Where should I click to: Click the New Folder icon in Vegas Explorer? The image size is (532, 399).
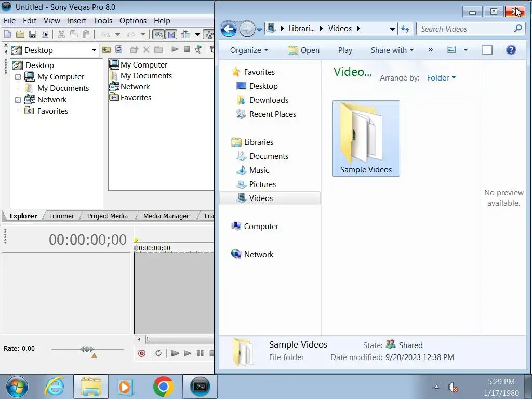135,49
